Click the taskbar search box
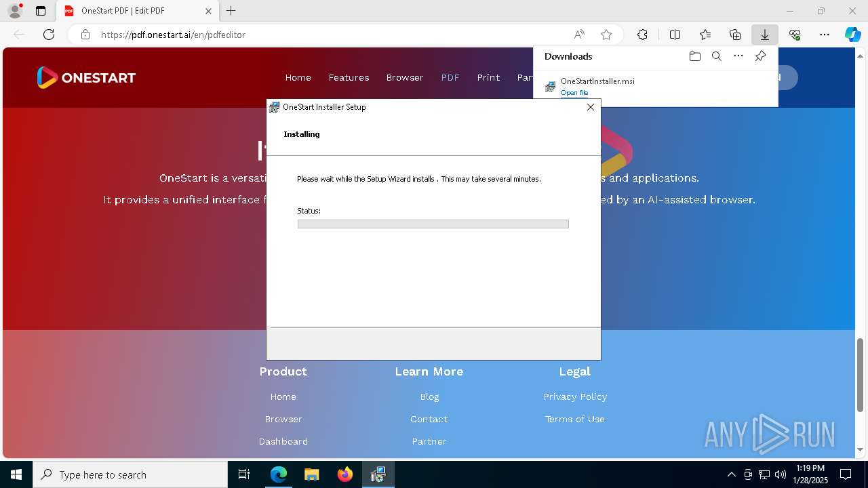 pyautogui.click(x=130, y=474)
